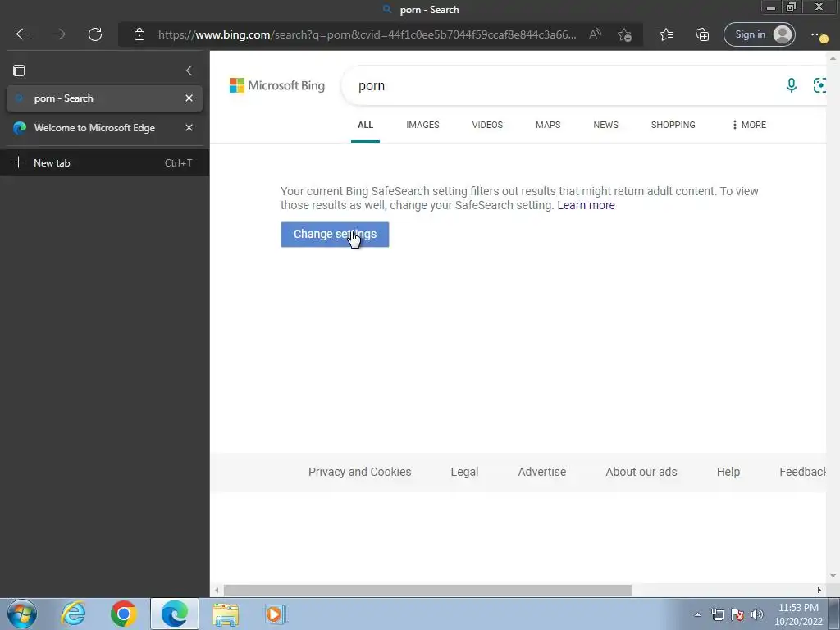This screenshot has height=630, width=840.
Task: Open the tab actions menu icon
Action: 19,71
